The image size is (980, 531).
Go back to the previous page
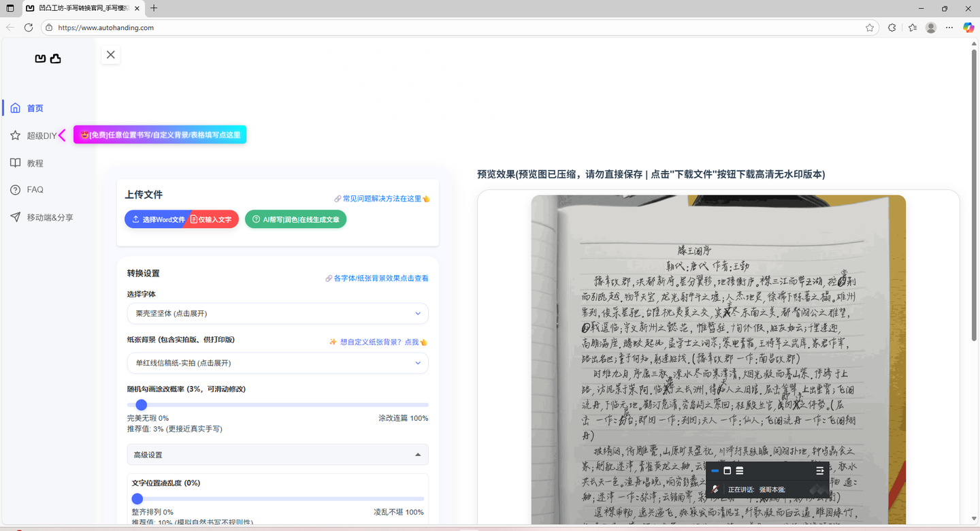(10, 28)
